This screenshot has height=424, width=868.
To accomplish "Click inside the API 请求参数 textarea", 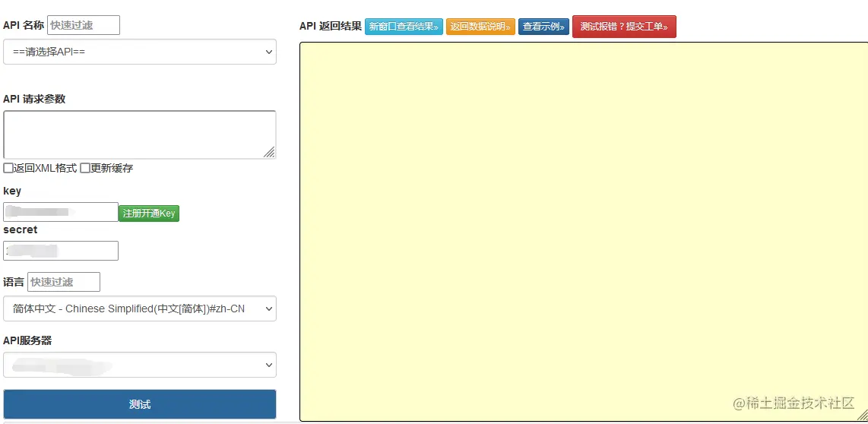I will (140, 134).
